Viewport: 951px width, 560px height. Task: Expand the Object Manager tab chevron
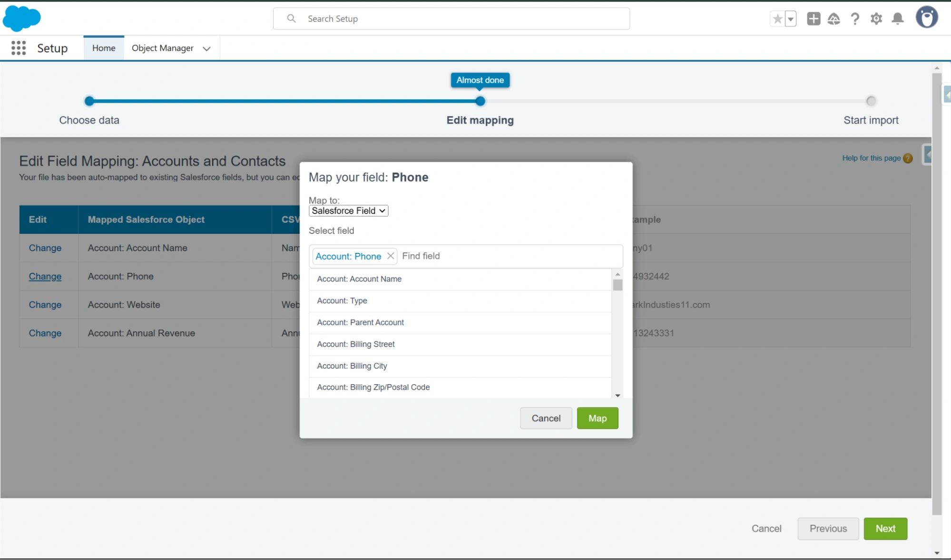206,48
